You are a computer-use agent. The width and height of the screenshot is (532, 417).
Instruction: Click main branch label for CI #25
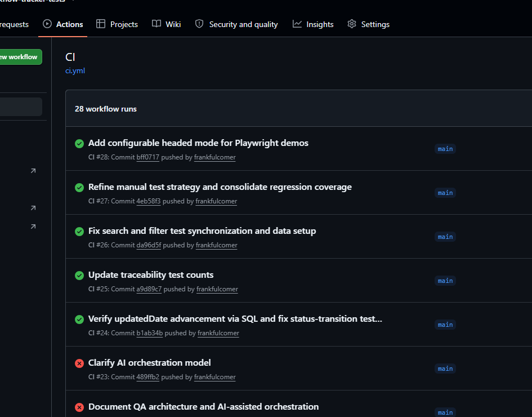(x=445, y=281)
